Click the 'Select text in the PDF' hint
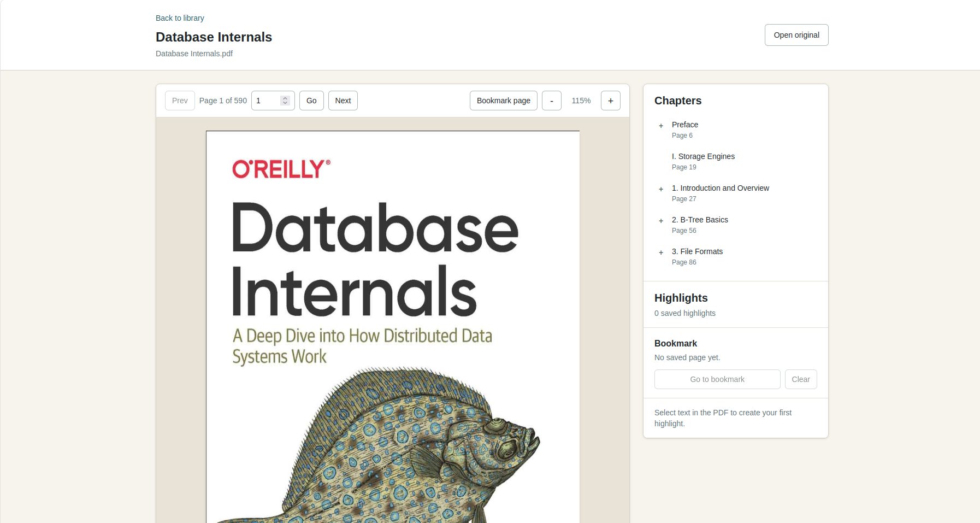Screen dimensions: 980x523 [x=723, y=418]
